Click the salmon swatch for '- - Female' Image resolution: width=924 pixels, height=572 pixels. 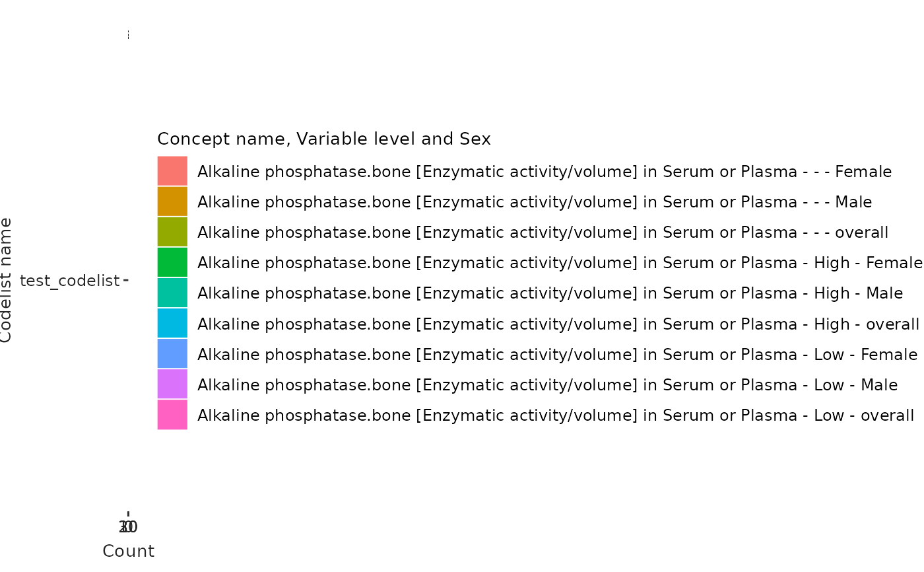pyautogui.click(x=172, y=171)
